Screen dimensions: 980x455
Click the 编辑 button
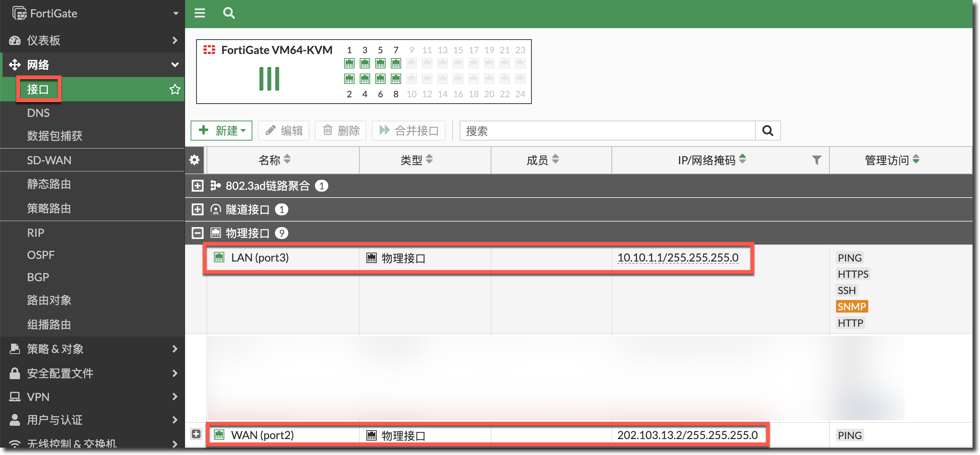pos(284,131)
